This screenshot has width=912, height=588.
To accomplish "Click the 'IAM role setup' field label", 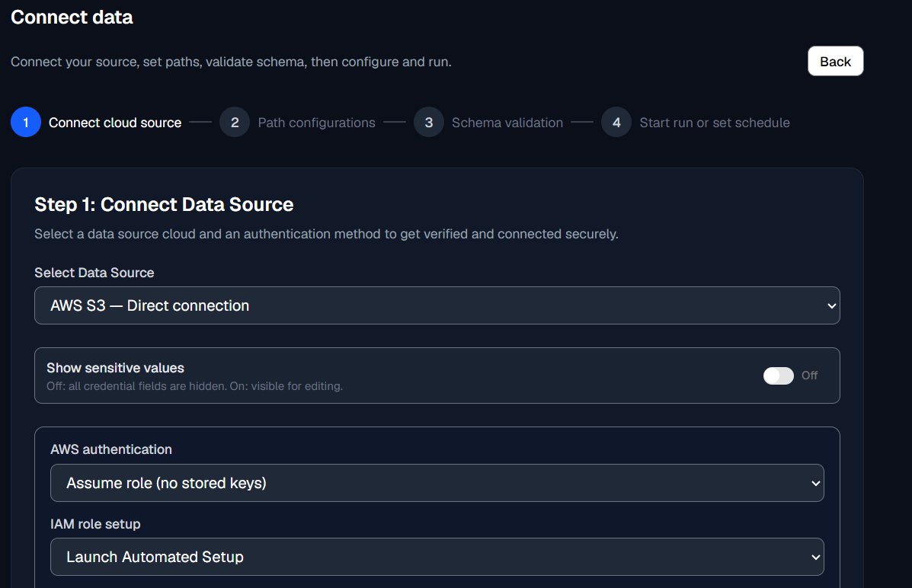I will pos(95,523).
